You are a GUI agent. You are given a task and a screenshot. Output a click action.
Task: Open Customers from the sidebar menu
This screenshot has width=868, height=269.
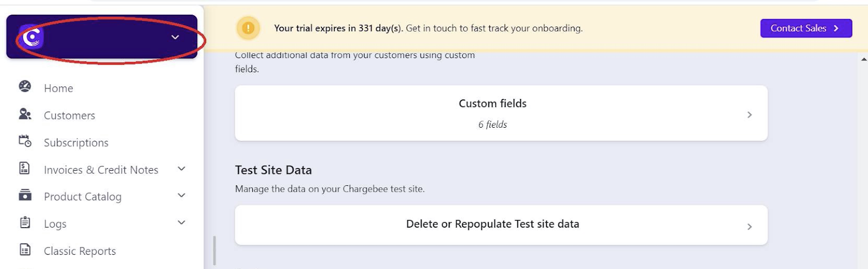pos(69,115)
